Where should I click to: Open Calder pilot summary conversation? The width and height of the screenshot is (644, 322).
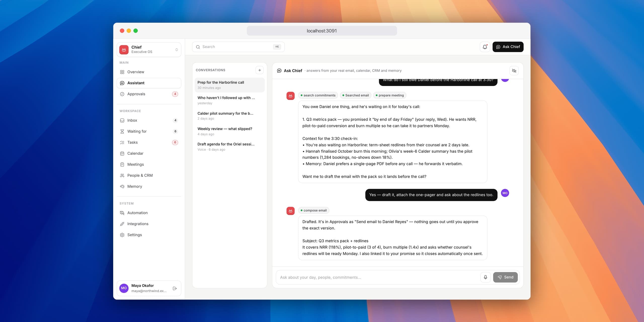[229, 116]
